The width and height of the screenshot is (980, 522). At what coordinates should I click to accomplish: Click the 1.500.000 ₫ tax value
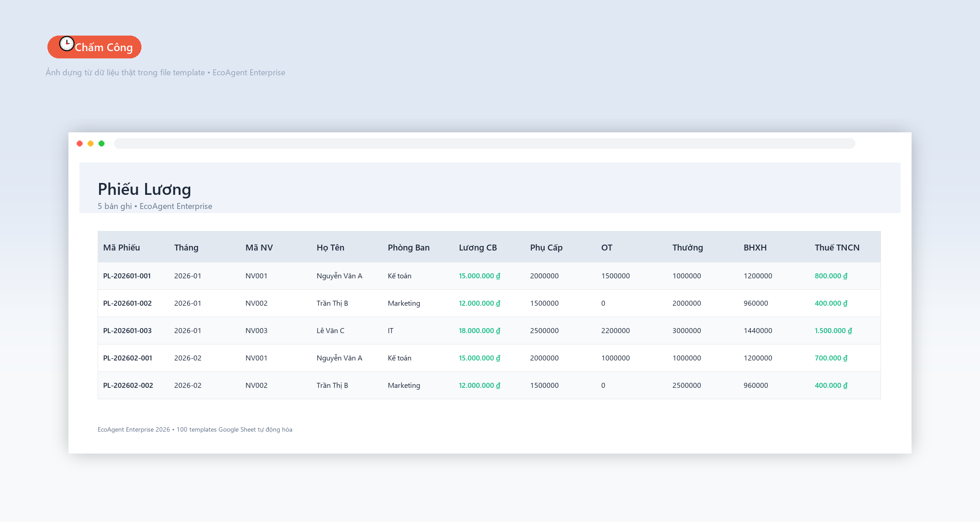(x=833, y=330)
